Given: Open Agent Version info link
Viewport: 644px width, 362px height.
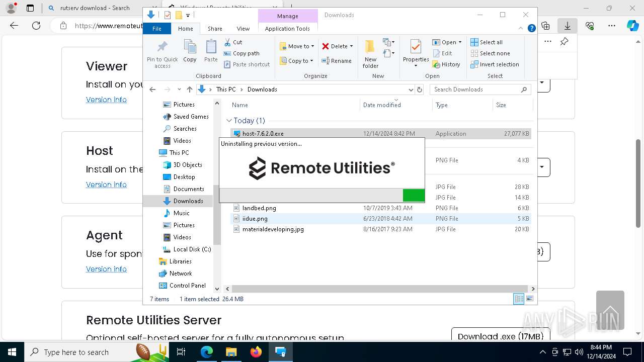Looking at the screenshot, I should point(106,269).
